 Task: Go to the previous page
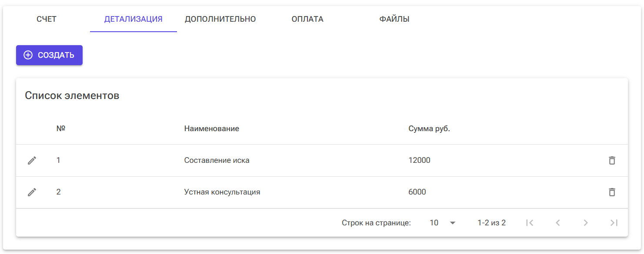coord(558,222)
